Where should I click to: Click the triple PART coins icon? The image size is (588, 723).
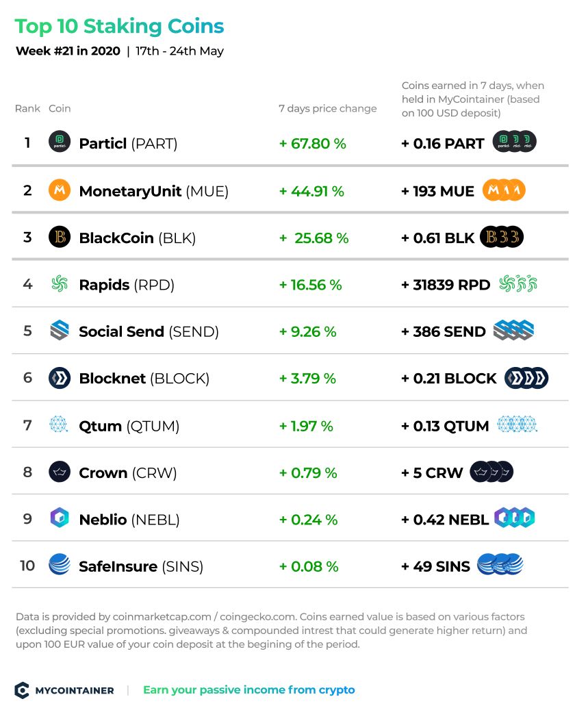pos(515,142)
